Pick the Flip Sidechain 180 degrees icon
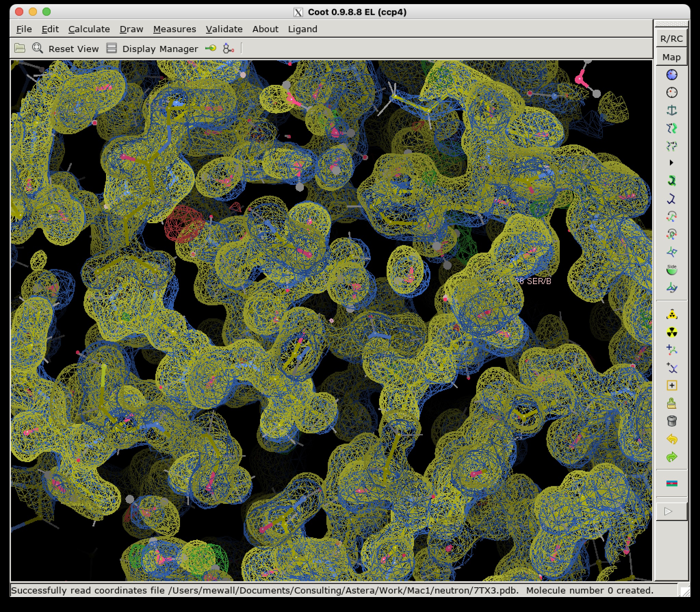The height and width of the screenshot is (612, 700). (x=672, y=270)
